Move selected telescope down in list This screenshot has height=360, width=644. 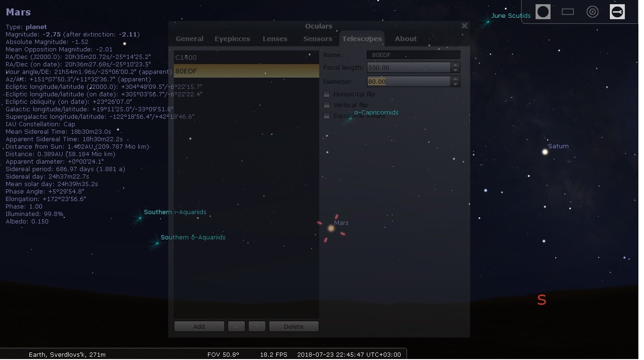click(x=257, y=326)
